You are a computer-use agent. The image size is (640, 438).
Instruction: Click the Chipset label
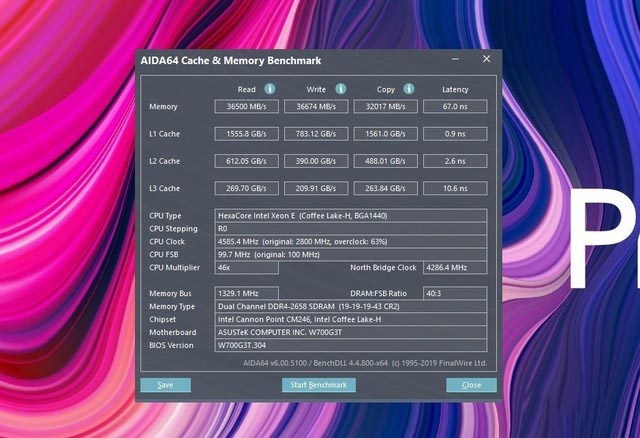[x=162, y=320]
